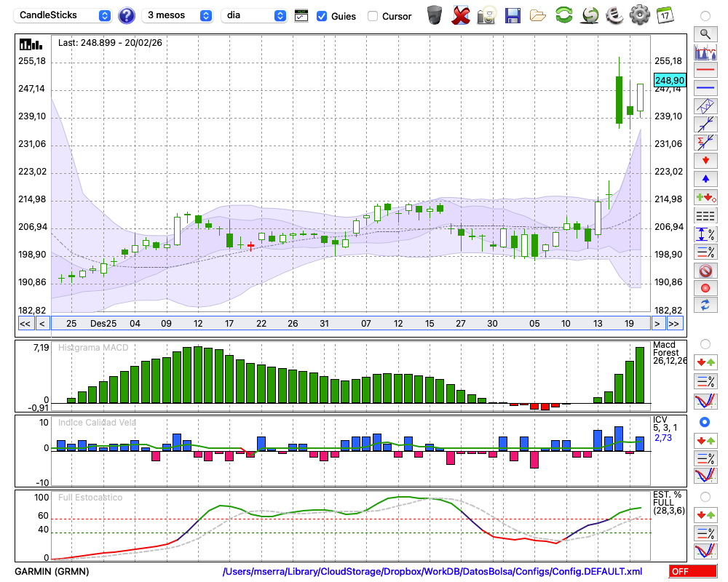The height and width of the screenshot is (582, 728).
Task: Select the red horizontal line tool
Action: point(705,71)
